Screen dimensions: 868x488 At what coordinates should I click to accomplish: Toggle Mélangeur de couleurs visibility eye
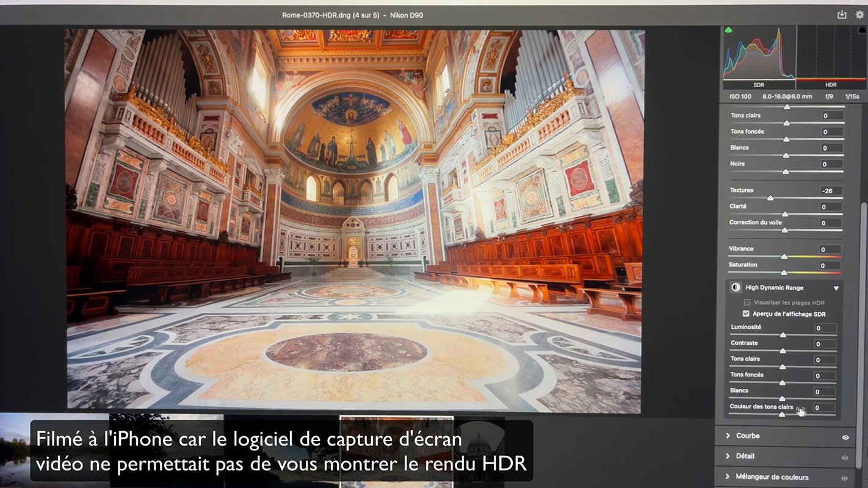click(x=845, y=478)
